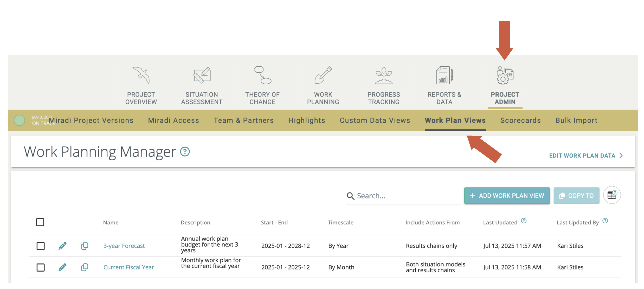Open Work Planning shovel icon
The height and width of the screenshot is (289, 644).
pyautogui.click(x=323, y=75)
